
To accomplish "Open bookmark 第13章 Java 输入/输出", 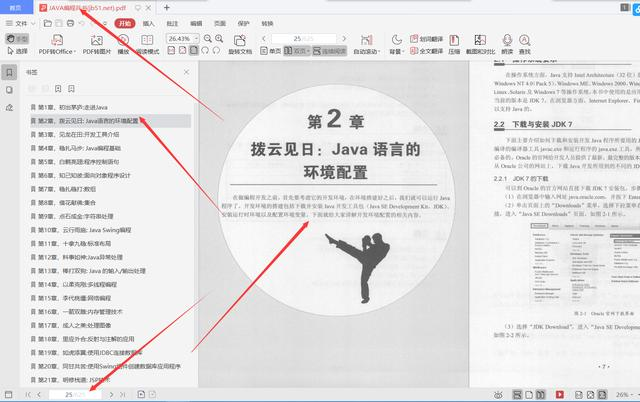I will pos(89,271).
